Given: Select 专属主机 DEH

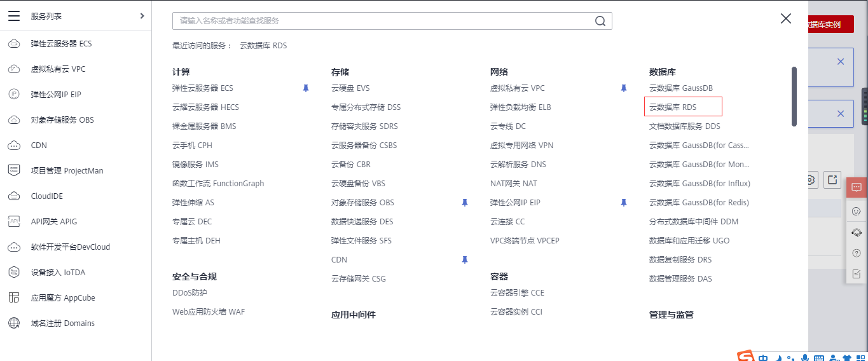Looking at the screenshot, I should [196, 241].
